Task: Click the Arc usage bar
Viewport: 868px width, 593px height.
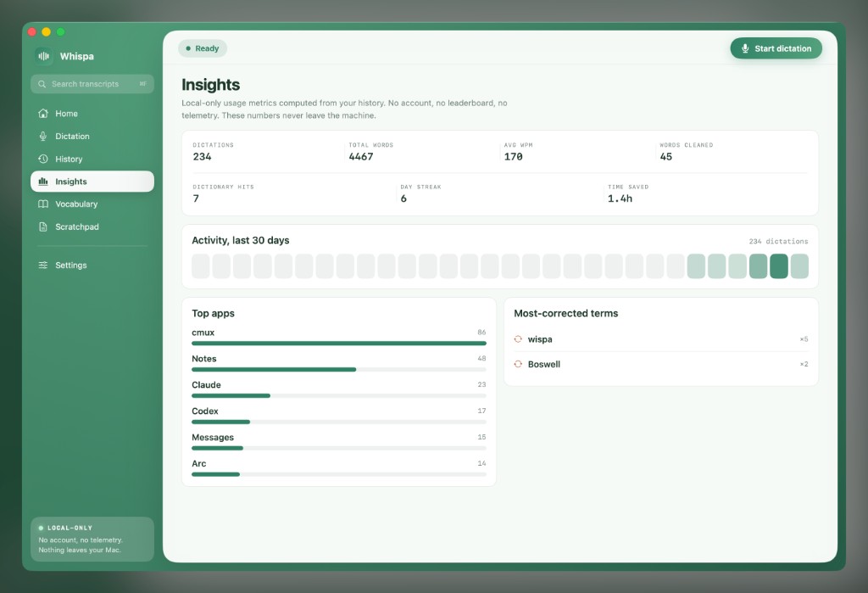Action: pyautogui.click(x=339, y=474)
